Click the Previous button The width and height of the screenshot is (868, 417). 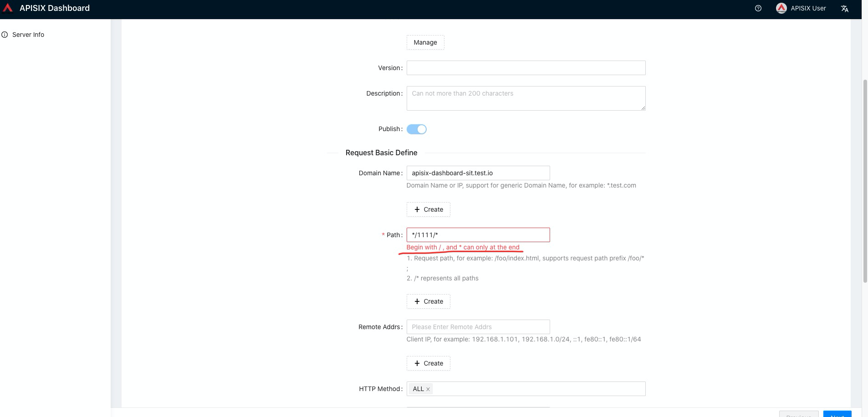click(x=798, y=415)
